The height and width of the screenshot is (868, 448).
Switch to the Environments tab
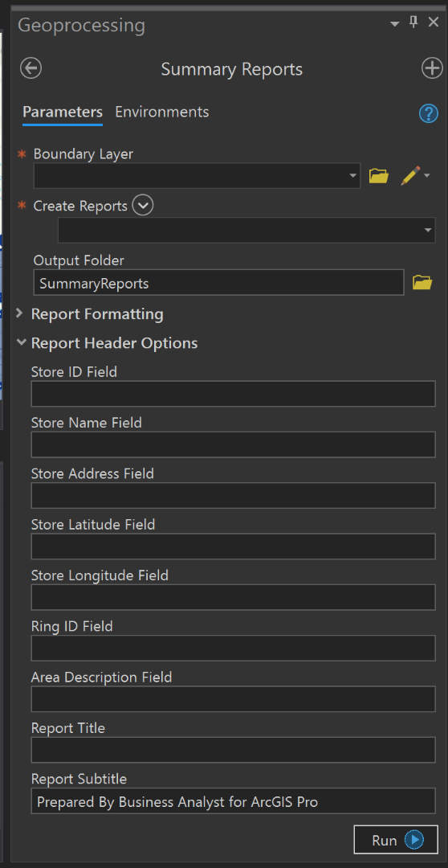coord(162,112)
